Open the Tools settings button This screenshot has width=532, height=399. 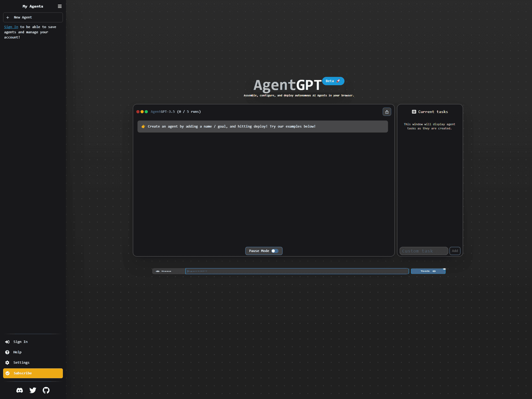click(428, 271)
